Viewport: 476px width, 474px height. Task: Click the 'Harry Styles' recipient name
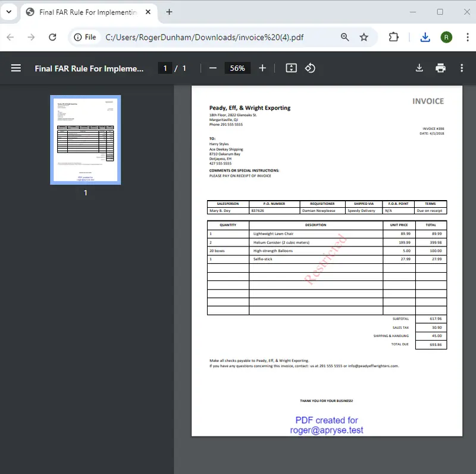pyautogui.click(x=219, y=144)
